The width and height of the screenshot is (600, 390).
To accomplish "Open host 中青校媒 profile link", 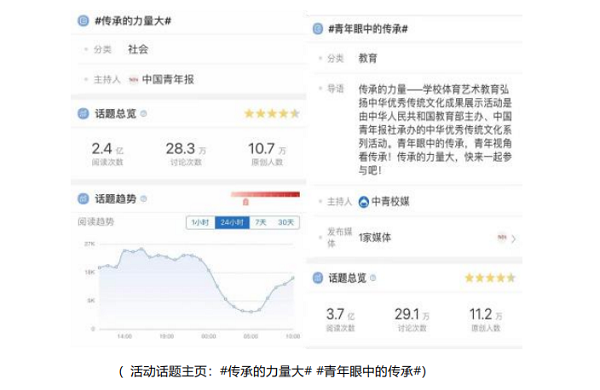I will tap(390, 201).
